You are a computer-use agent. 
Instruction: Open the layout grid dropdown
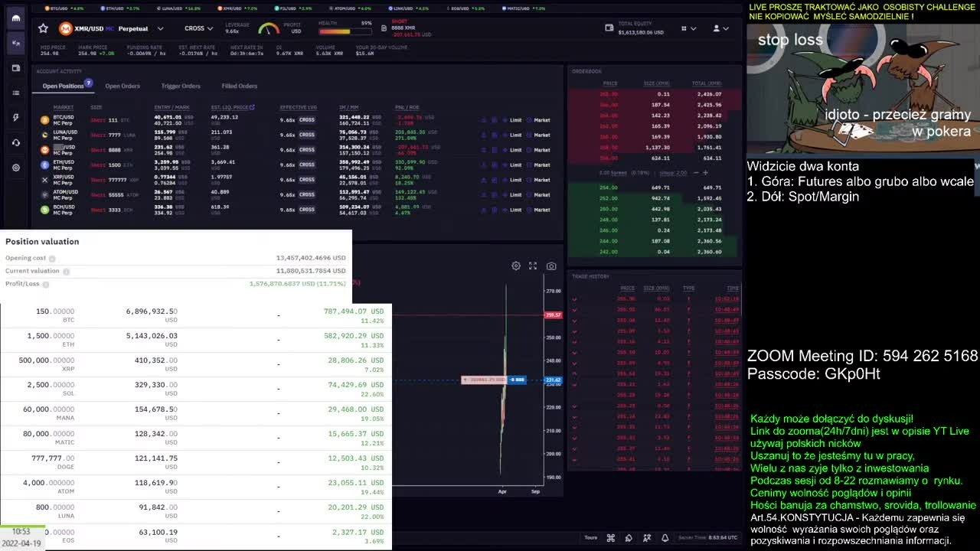pos(687,28)
